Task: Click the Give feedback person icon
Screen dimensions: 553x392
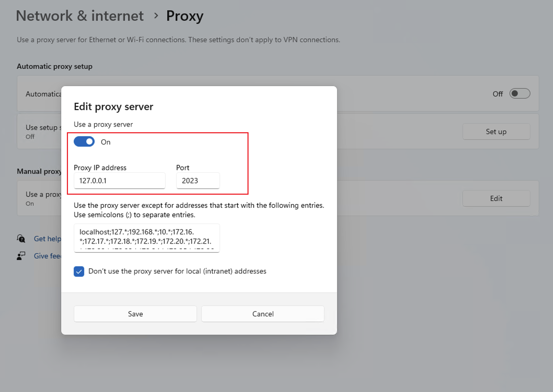Action: (x=21, y=256)
